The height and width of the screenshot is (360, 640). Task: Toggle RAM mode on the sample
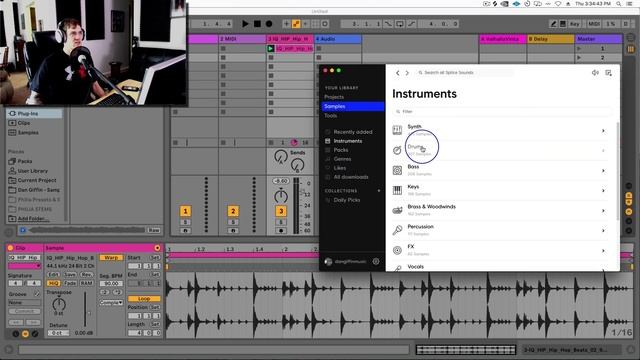click(86, 283)
